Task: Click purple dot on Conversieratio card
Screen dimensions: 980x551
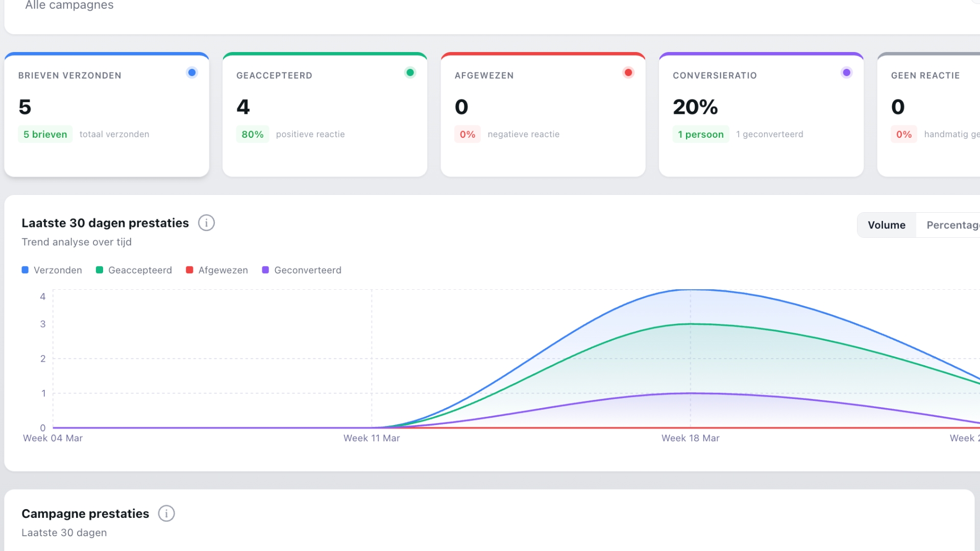Action: point(846,72)
